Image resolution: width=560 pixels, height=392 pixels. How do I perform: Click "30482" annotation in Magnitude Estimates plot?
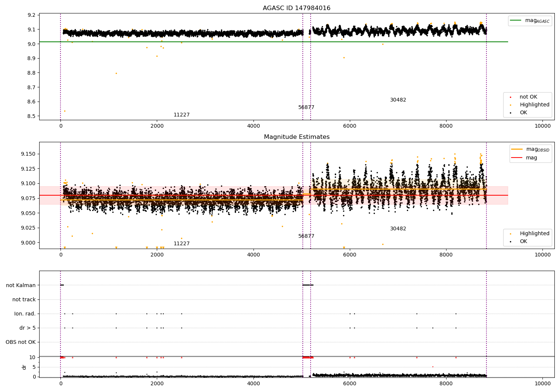point(398,229)
